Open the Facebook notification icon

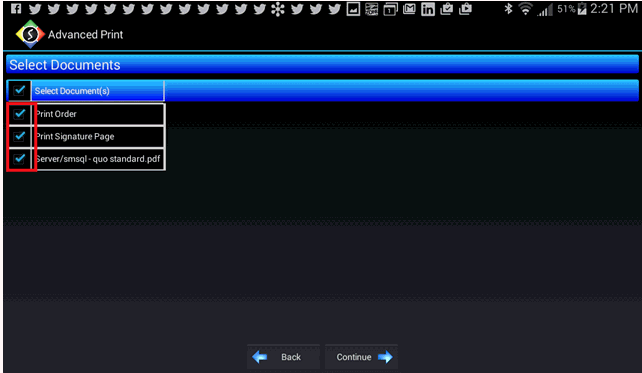tap(16, 9)
